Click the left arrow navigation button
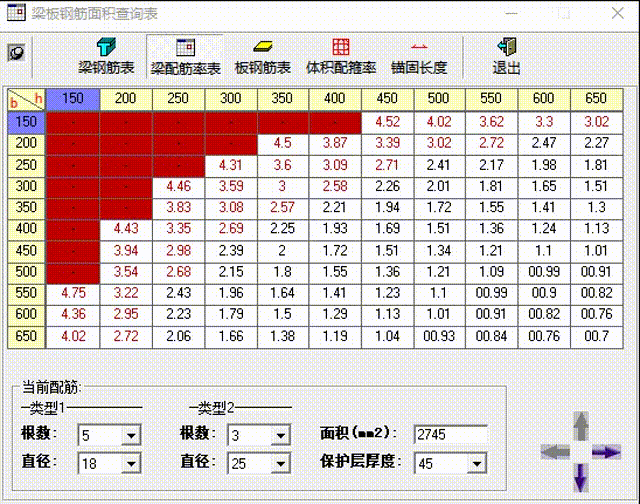This screenshot has height=504, width=640. click(555, 452)
